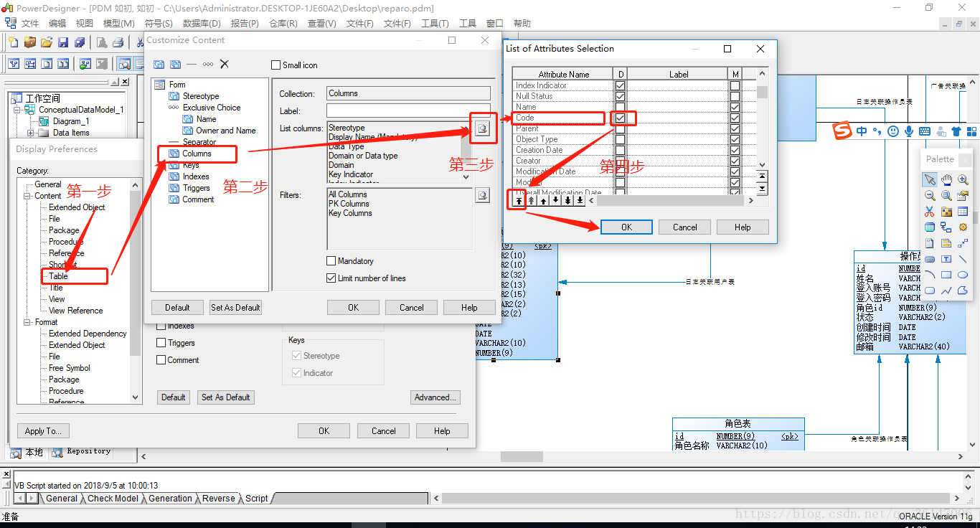Open the 数据库(D) menu

(x=202, y=24)
